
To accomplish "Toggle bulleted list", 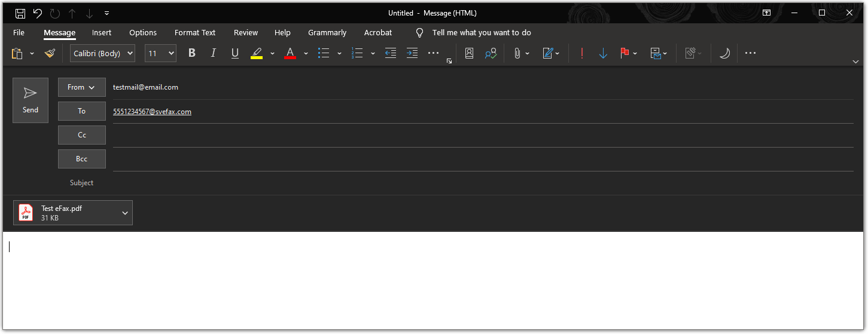I will (324, 53).
